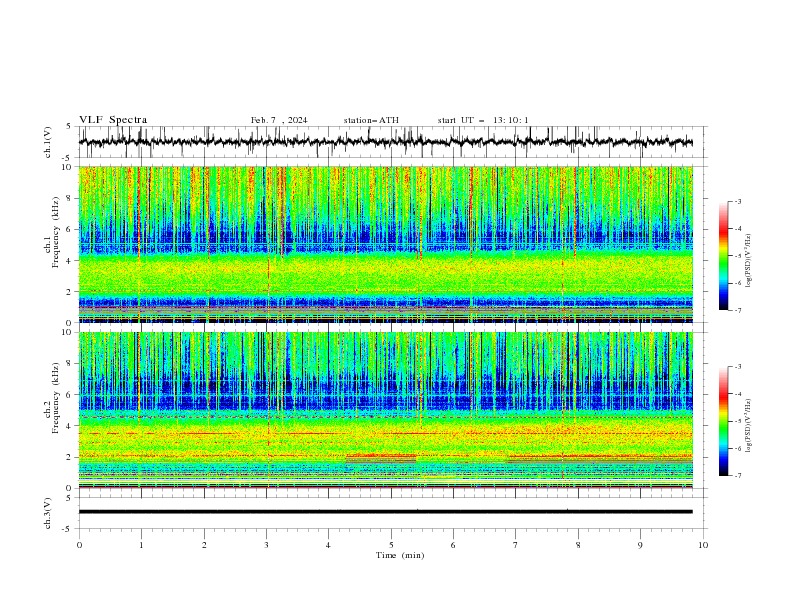Click the "4" kHz tick on ch.2 frequency axis

(x=70, y=426)
